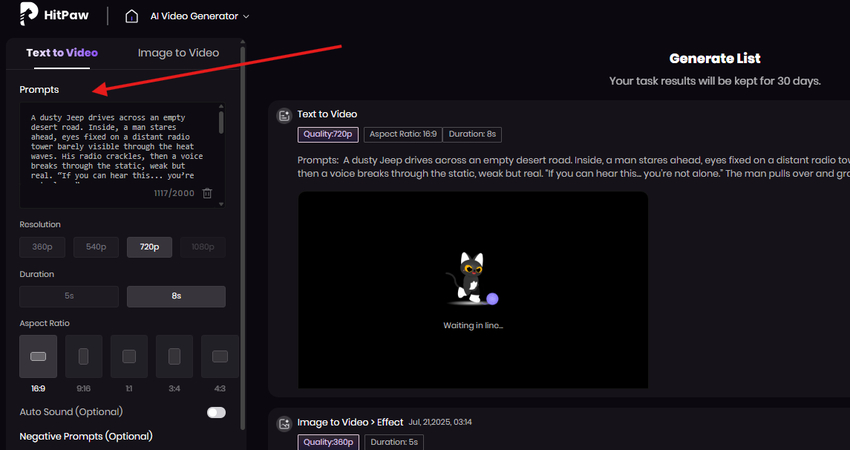Clear the prompt with the trash icon
Image resolution: width=850 pixels, height=450 pixels.
[x=207, y=193]
